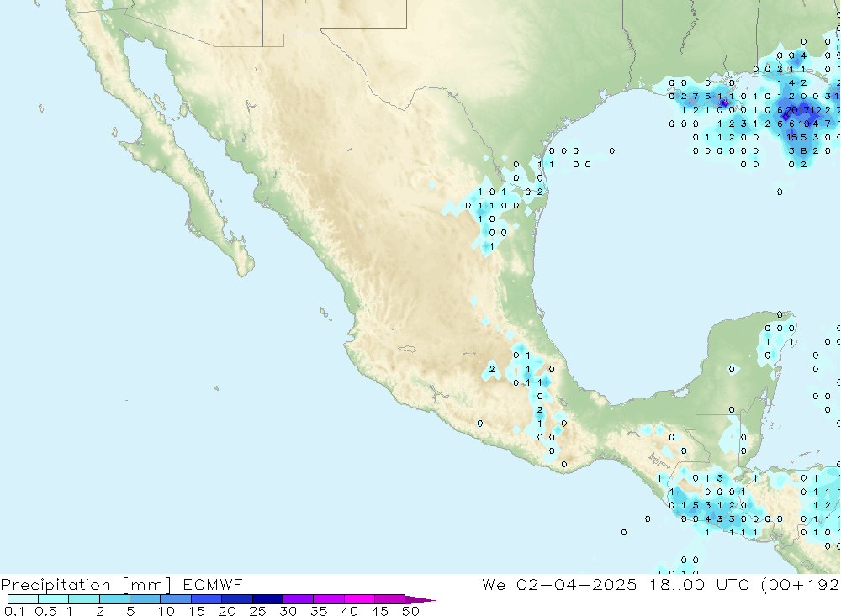
Task: Click the 40–45 mm legend color swatch
Action: pos(359,599)
